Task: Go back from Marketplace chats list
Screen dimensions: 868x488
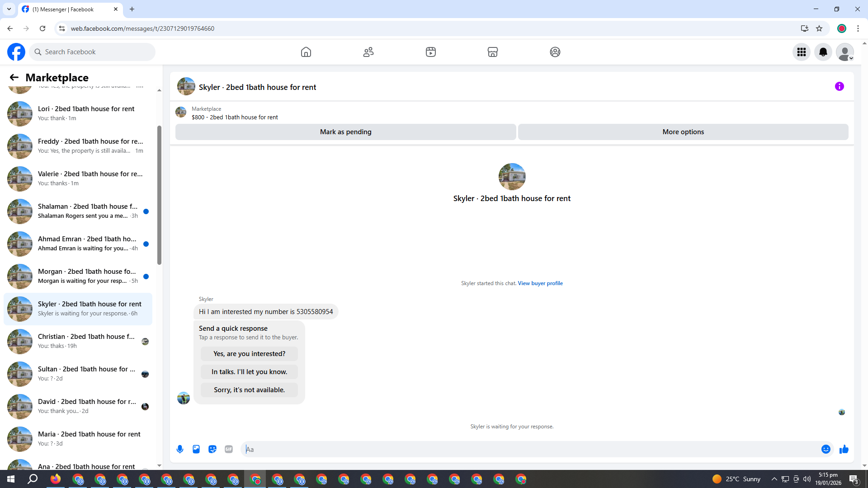Action: point(14,77)
